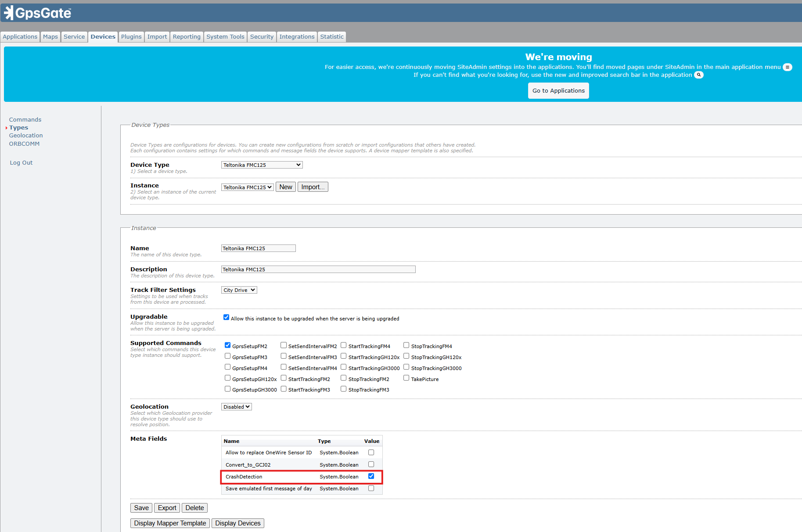Open the Device Type dropdown
The image size is (802, 532).
262,165
